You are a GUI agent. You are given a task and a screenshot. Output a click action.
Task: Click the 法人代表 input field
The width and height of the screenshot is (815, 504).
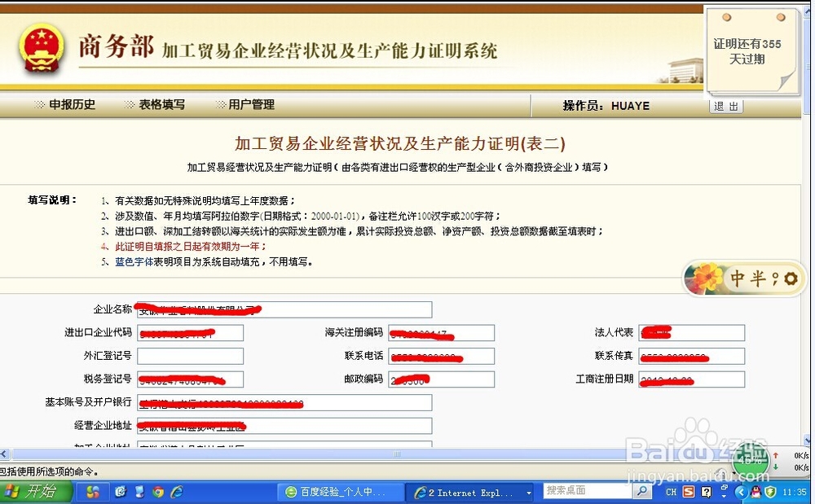[x=692, y=333]
